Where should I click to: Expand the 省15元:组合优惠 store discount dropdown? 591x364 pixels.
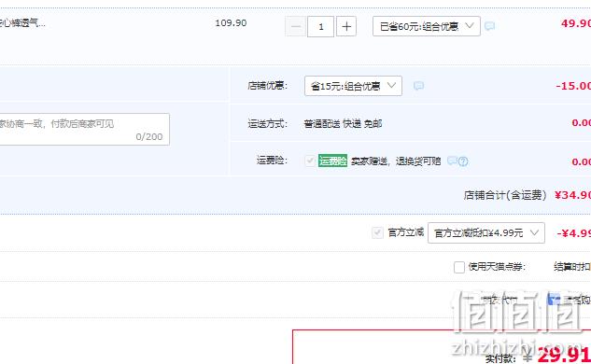tap(353, 86)
